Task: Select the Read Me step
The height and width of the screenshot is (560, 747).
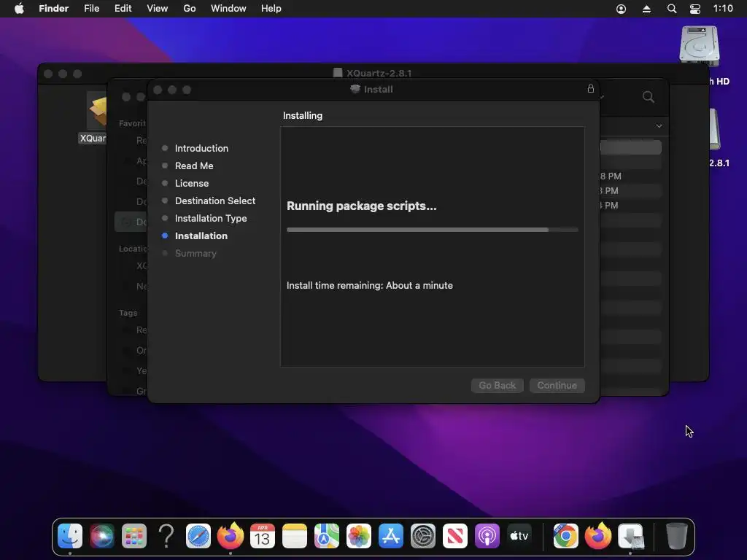Action: coord(194,166)
